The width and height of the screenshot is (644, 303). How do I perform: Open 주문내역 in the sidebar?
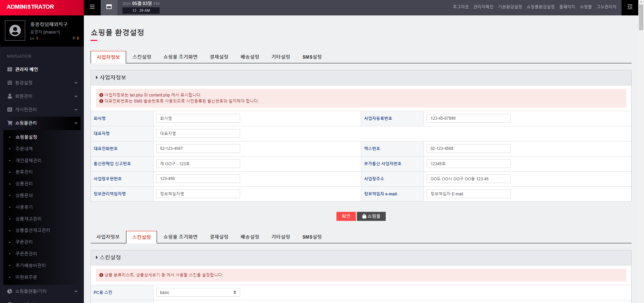coord(24,149)
